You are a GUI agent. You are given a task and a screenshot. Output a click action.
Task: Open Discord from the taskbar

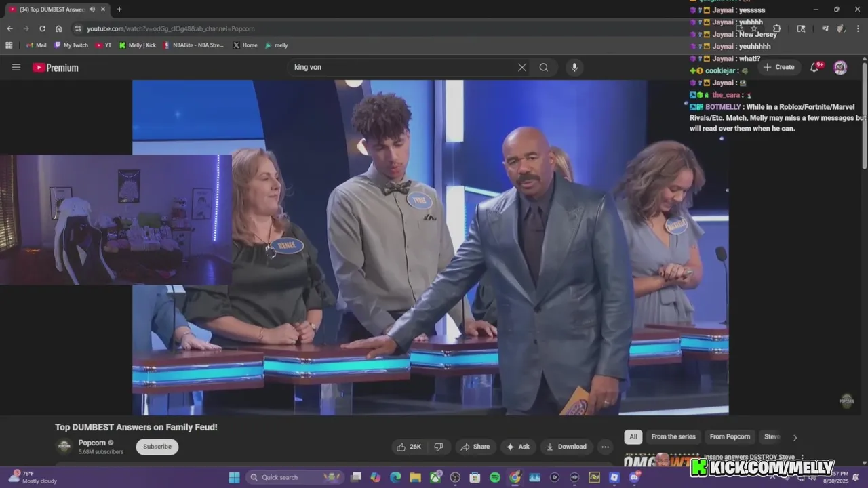pos(634,477)
